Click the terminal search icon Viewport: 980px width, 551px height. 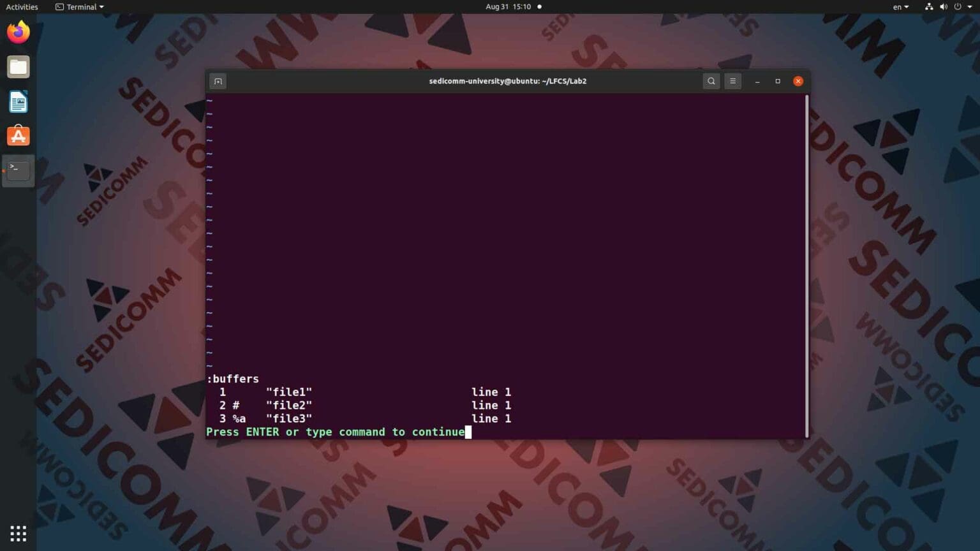pyautogui.click(x=711, y=81)
